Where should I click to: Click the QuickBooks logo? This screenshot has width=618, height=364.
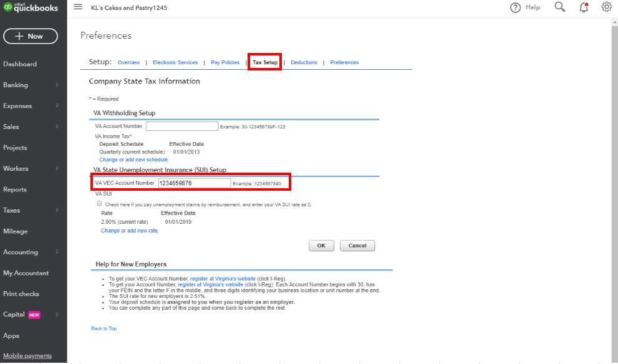tap(31, 7)
